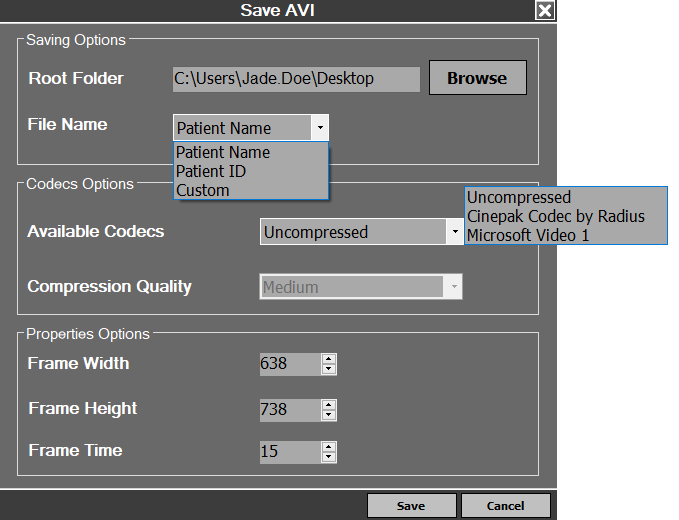This screenshot has width=679, height=520.
Task: Increase Frame Height with up arrow
Action: point(328,404)
